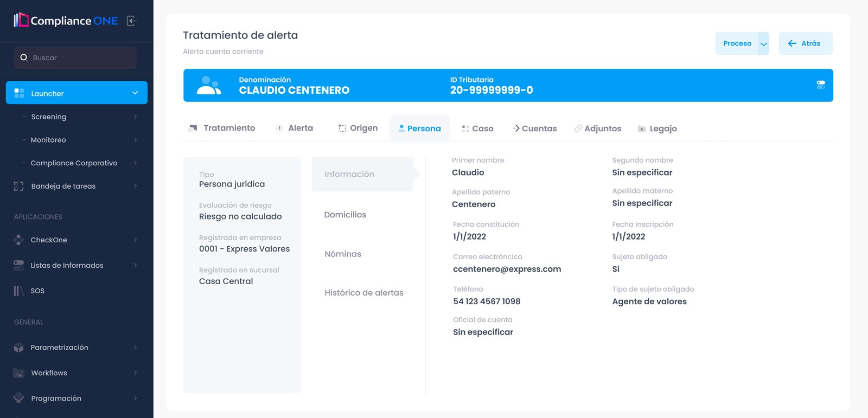The width and height of the screenshot is (868, 418).
Task: Click the search magnifier icon
Action: [24, 57]
